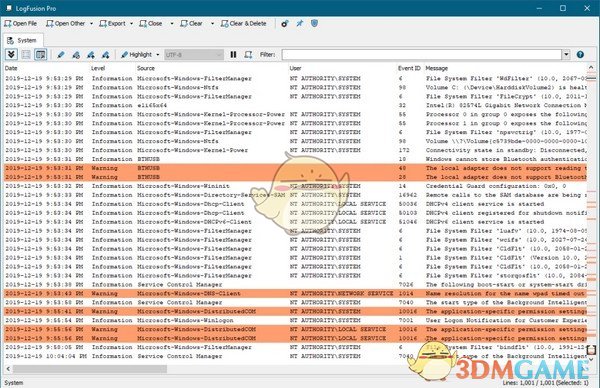
Task: Select the 10:04:04 PM Service Control Manager row
Action: (x=295, y=356)
